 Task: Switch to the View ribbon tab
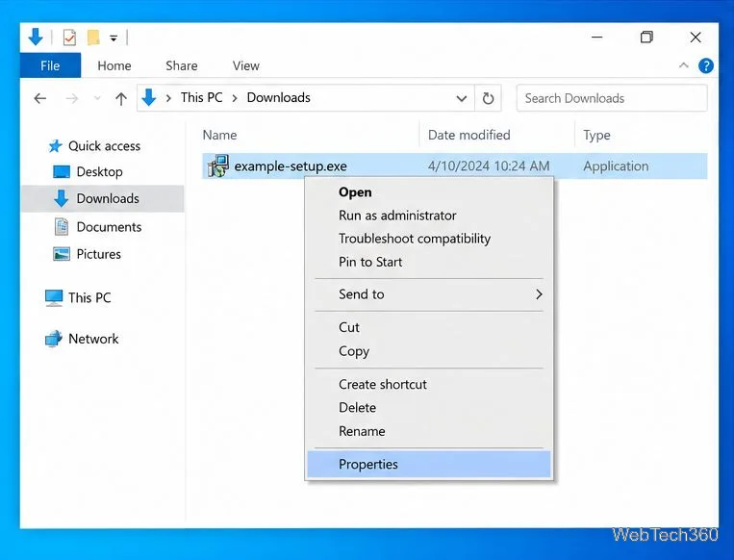[245, 65]
